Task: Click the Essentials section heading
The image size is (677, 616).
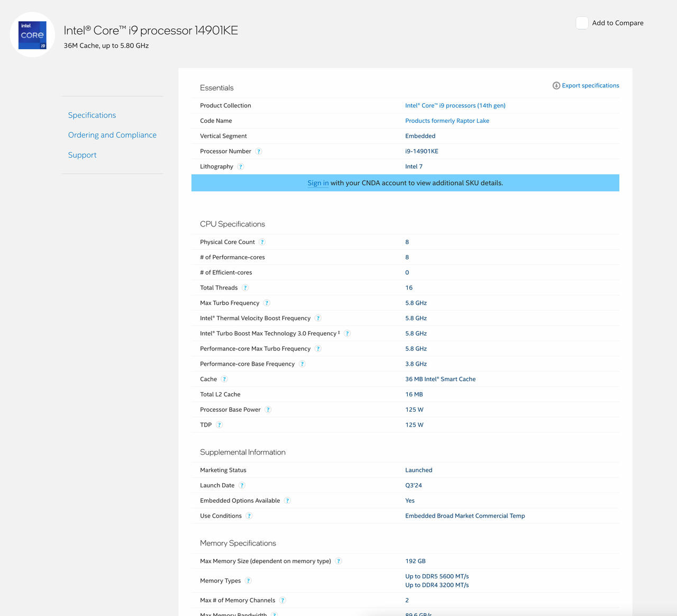Action: 217,88
